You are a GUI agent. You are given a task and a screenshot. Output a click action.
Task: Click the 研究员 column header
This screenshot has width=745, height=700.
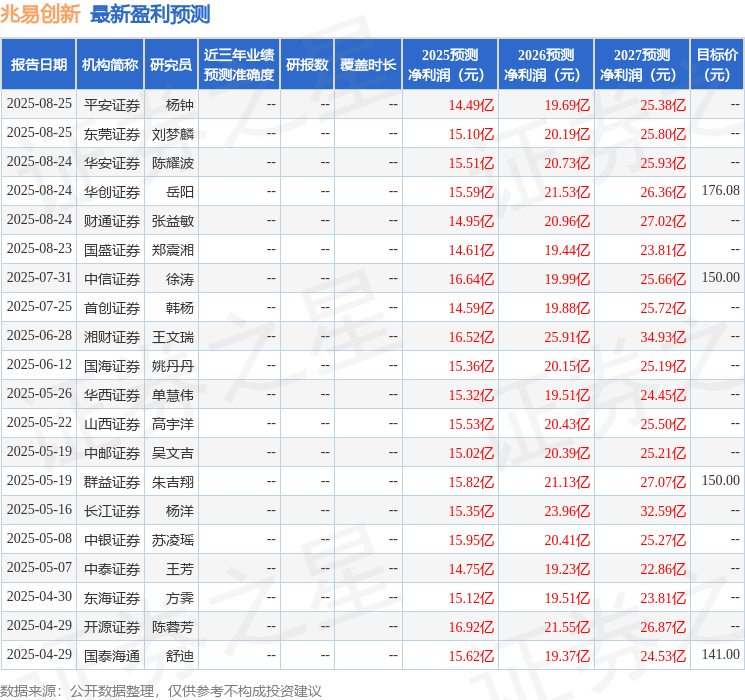171,65
